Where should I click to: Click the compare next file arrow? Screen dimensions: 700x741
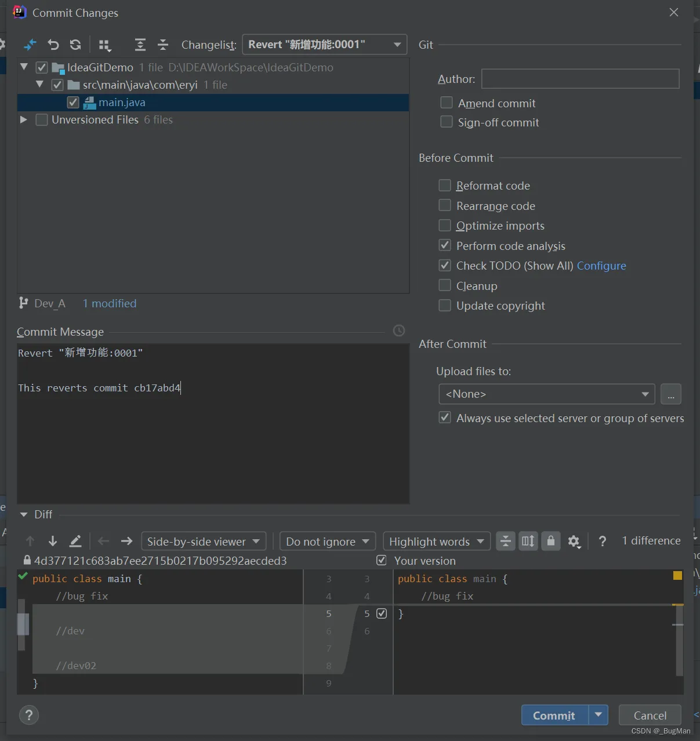point(126,541)
